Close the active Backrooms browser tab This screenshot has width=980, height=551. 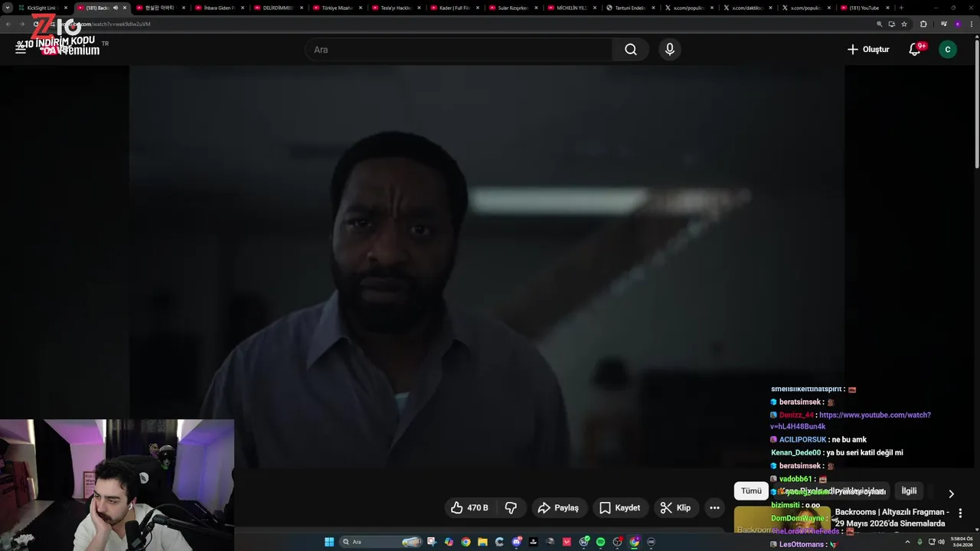pos(125,8)
